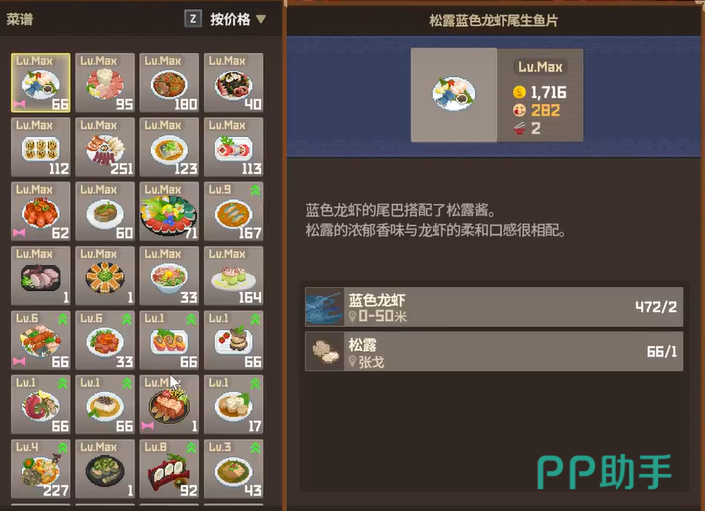Select the Lv.9 curry dish with 167
Screen dimensions: 705x511
(233, 211)
